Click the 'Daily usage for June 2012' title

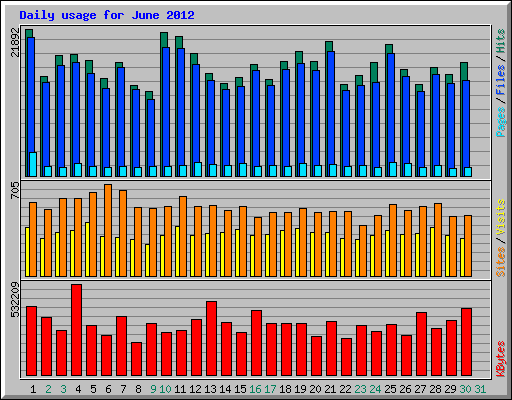[x=107, y=15]
